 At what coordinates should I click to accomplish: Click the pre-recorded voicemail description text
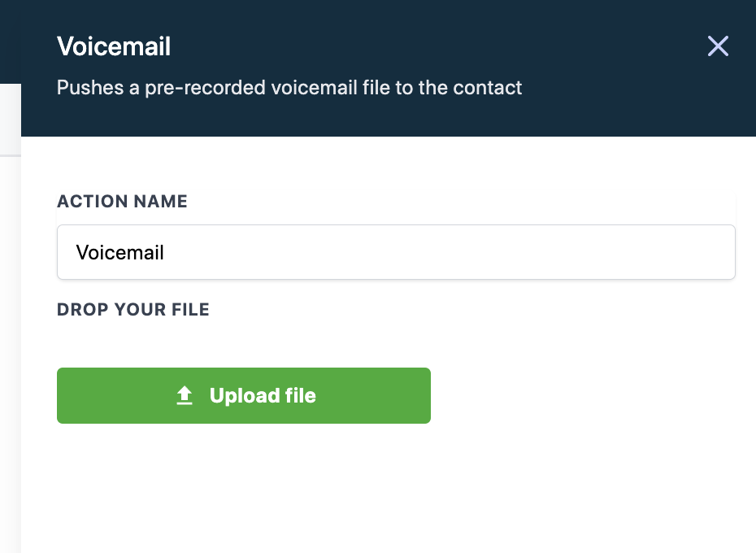pos(289,87)
